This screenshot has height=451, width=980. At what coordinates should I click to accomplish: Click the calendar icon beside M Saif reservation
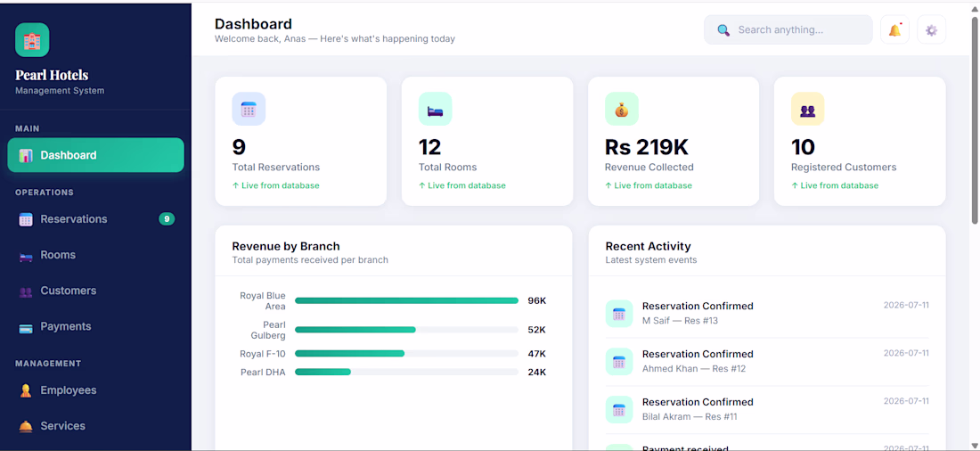(619, 314)
